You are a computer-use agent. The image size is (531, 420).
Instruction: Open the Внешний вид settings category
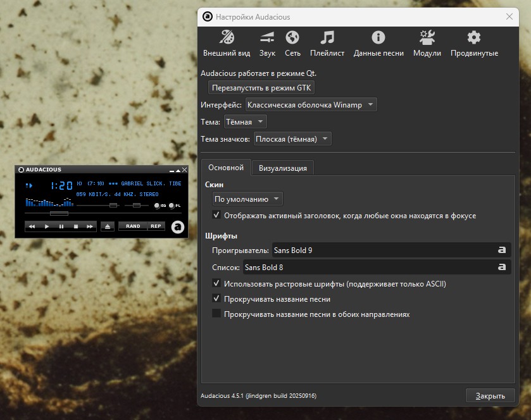tap(227, 44)
